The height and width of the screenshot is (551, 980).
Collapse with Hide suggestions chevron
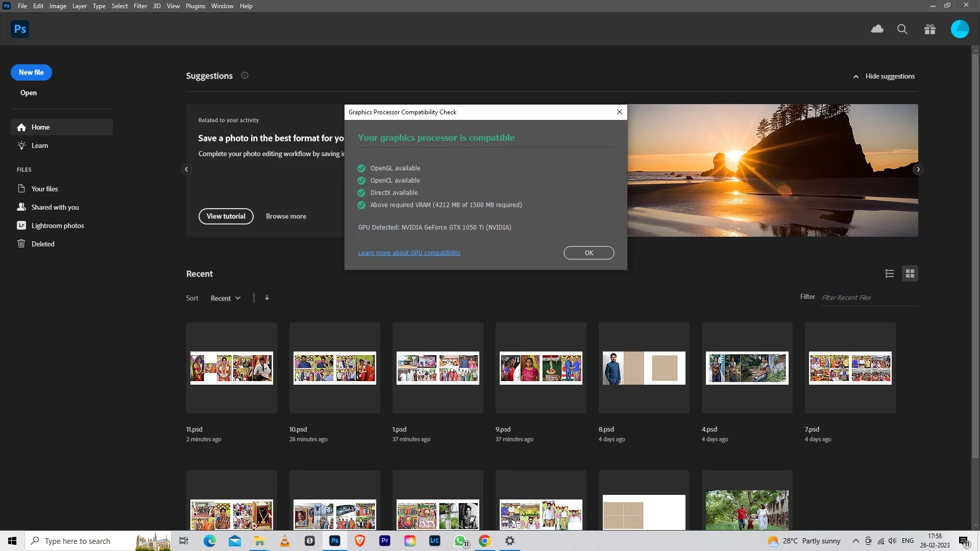pos(855,77)
